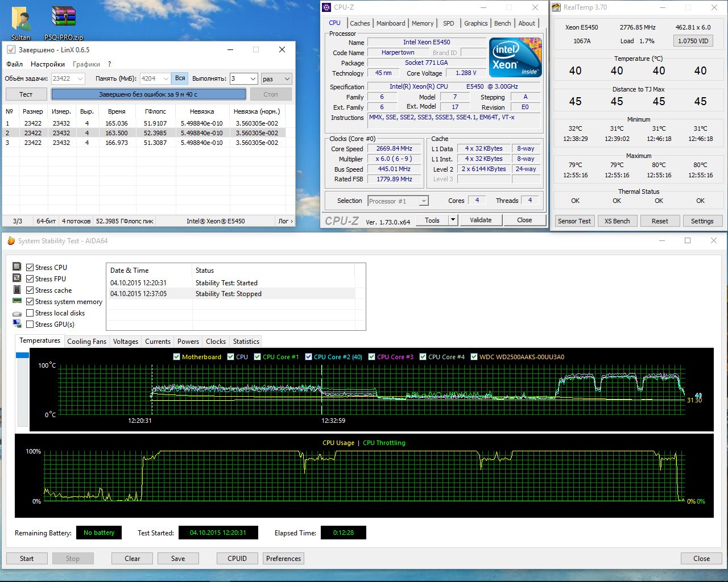
Task: Open the Mainboard tab in CPU-Z
Action: (x=391, y=23)
